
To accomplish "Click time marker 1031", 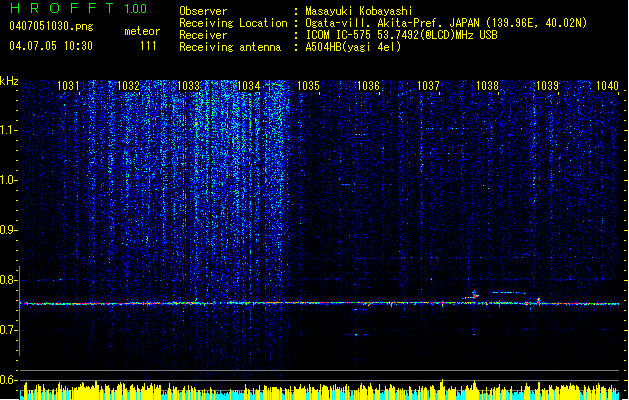I will pos(68,86).
